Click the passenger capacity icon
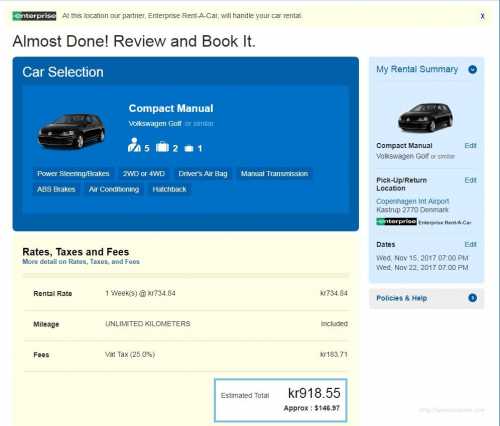Screen dimensions: 500x426 [x=134, y=145]
